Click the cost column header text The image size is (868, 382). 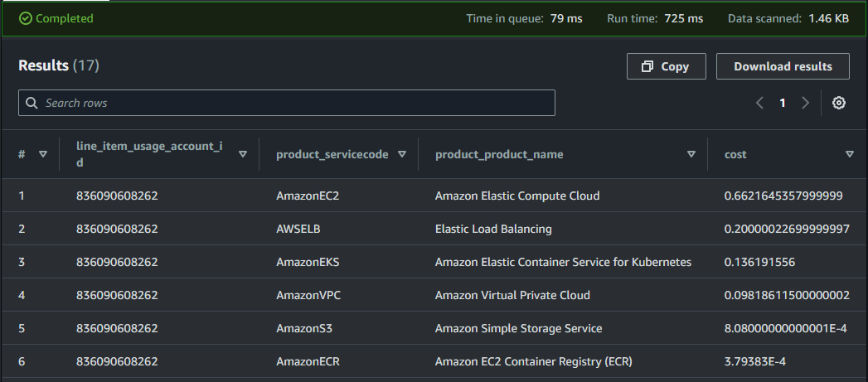735,154
